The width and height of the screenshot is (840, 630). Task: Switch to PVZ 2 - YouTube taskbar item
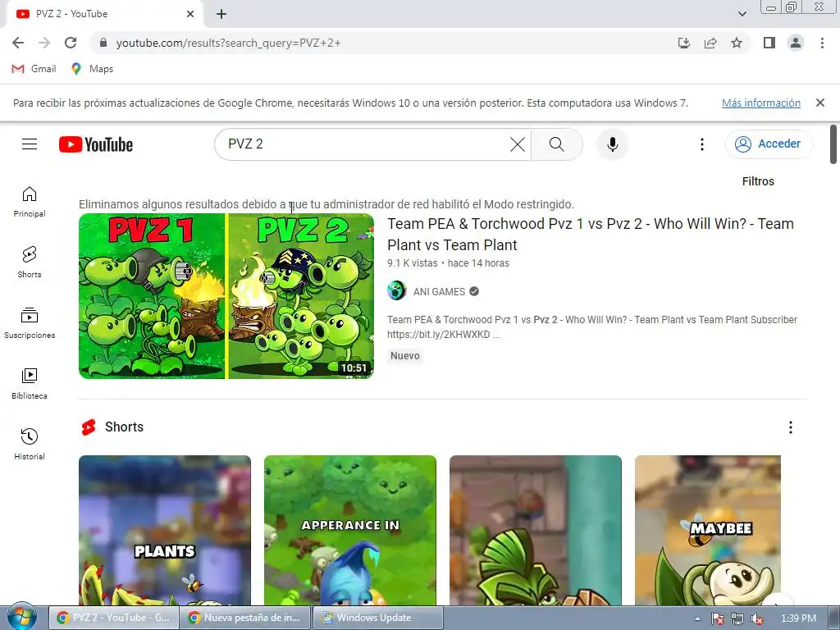pyautogui.click(x=113, y=618)
